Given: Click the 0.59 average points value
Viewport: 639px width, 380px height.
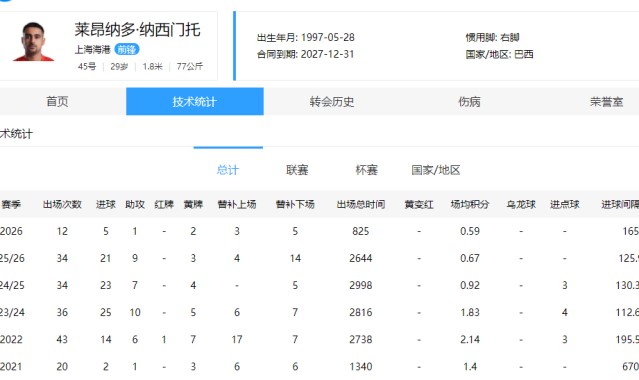Looking at the screenshot, I should tap(470, 231).
